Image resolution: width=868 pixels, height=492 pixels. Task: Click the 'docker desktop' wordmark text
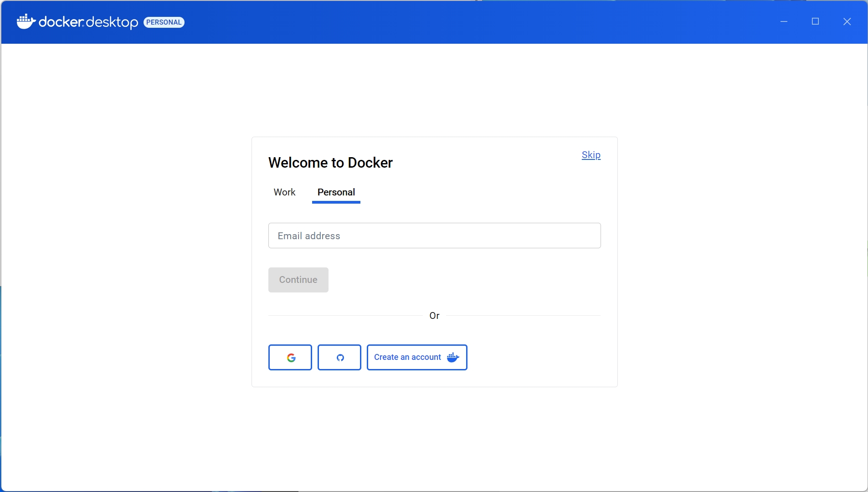88,22
